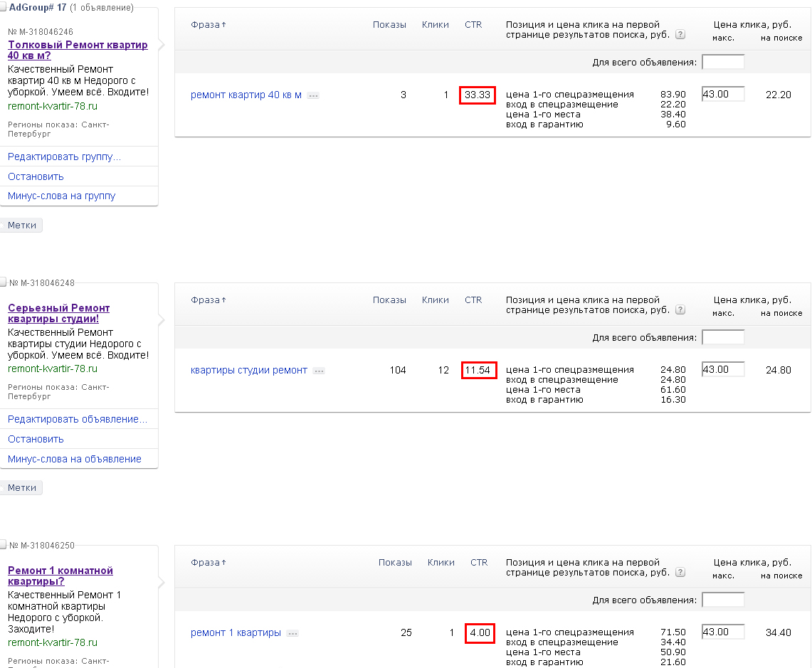812x668 pixels.
Task: Select the AdGroup# 17 checkbox
Action: pyautogui.click(x=3, y=7)
